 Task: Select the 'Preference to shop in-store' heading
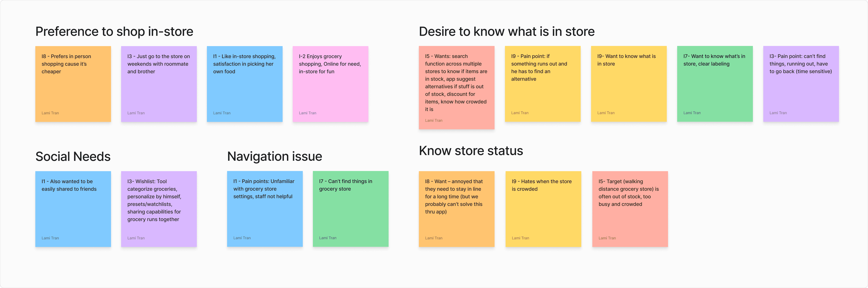[114, 32]
